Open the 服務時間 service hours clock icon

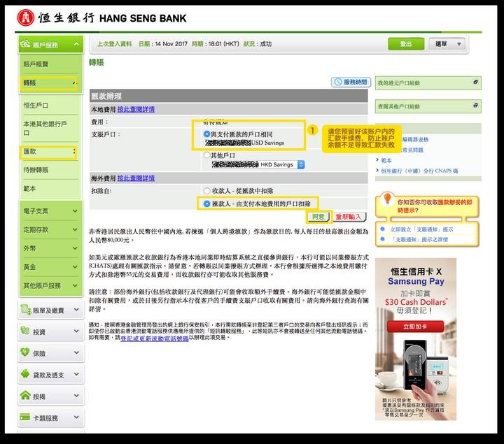337,83
